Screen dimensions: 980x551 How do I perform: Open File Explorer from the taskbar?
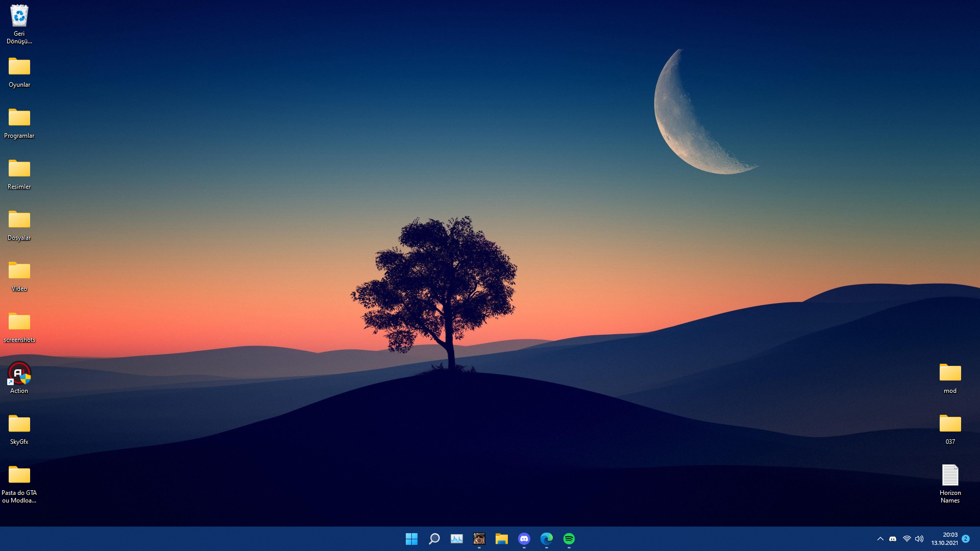[502, 539]
